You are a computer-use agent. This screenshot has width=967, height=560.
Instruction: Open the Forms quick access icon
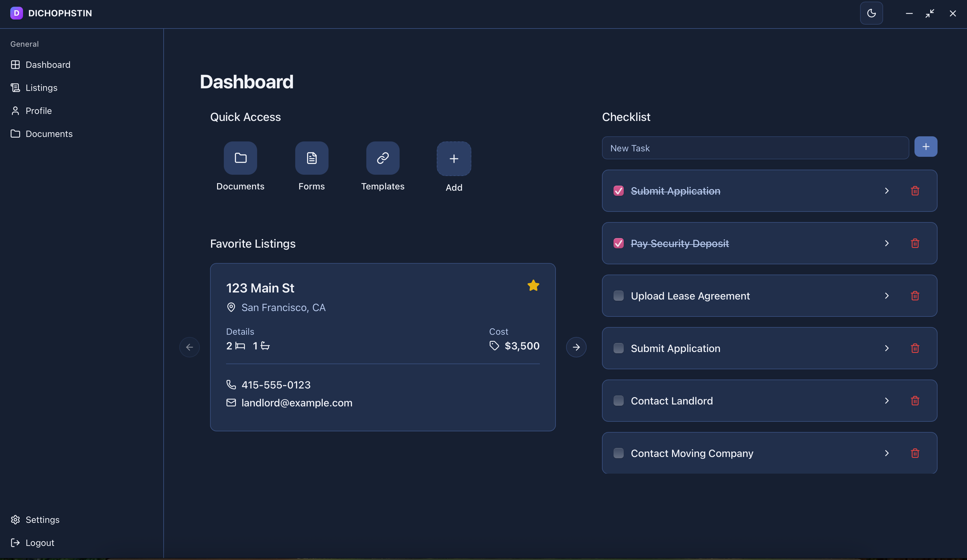pyautogui.click(x=312, y=158)
